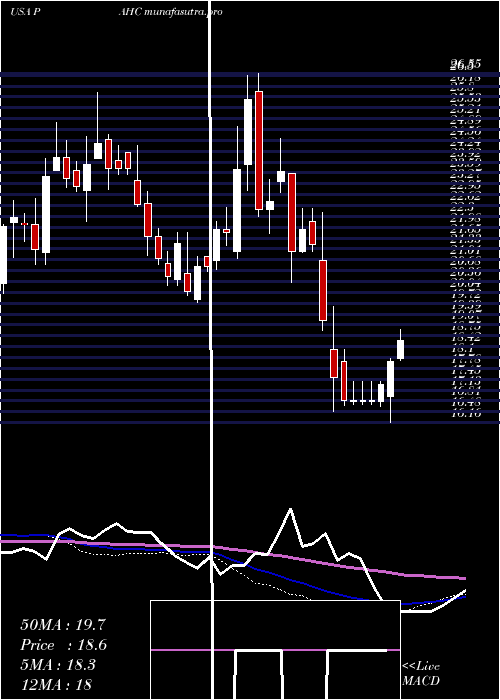
Task: Click the 50MA : 19.7 value
Action: click(x=63, y=624)
